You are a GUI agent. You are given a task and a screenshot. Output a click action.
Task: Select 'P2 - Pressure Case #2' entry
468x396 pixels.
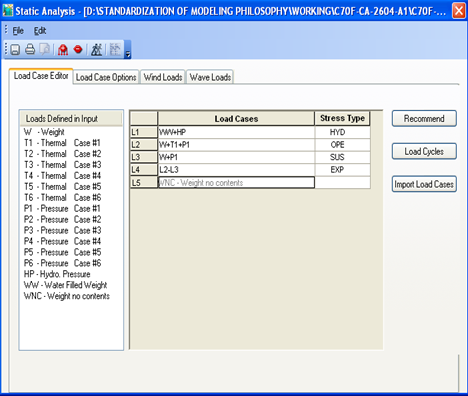tap(62, 220)
